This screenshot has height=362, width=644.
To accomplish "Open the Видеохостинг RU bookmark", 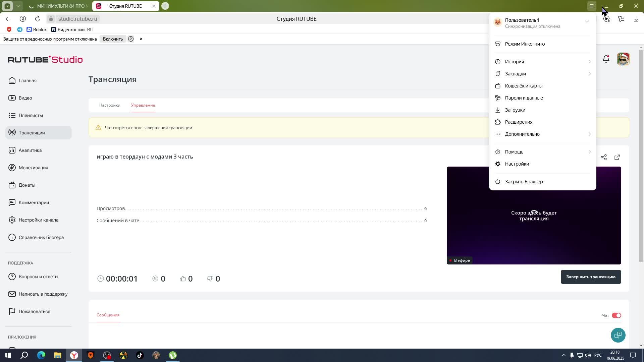I will [72, 29].
